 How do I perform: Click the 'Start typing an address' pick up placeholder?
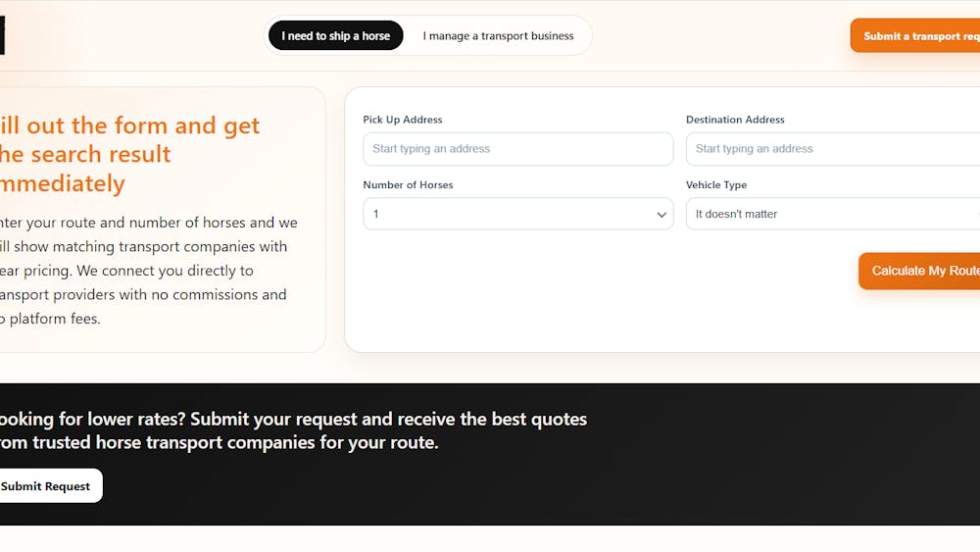[x=431, y=149]
